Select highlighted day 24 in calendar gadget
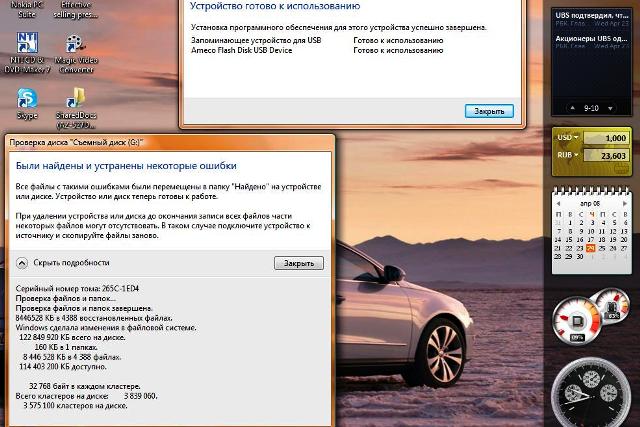 pos(591,247)
